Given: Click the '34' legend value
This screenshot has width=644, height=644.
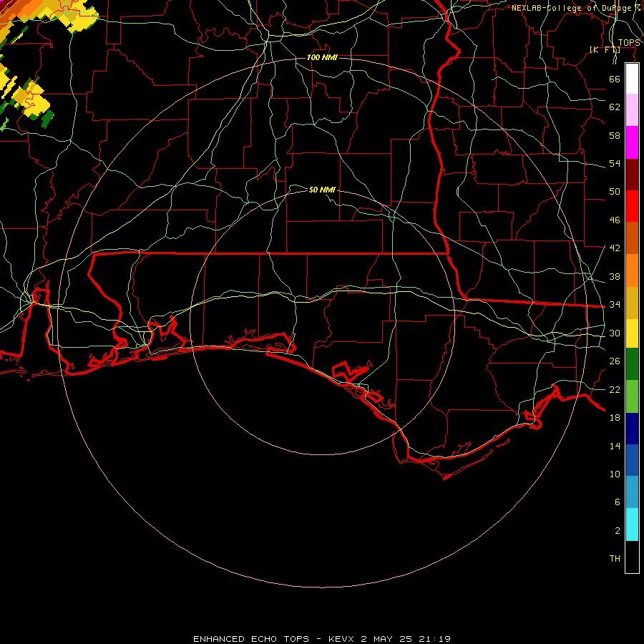Looking at the screenshot, I should tap(615, 305).
